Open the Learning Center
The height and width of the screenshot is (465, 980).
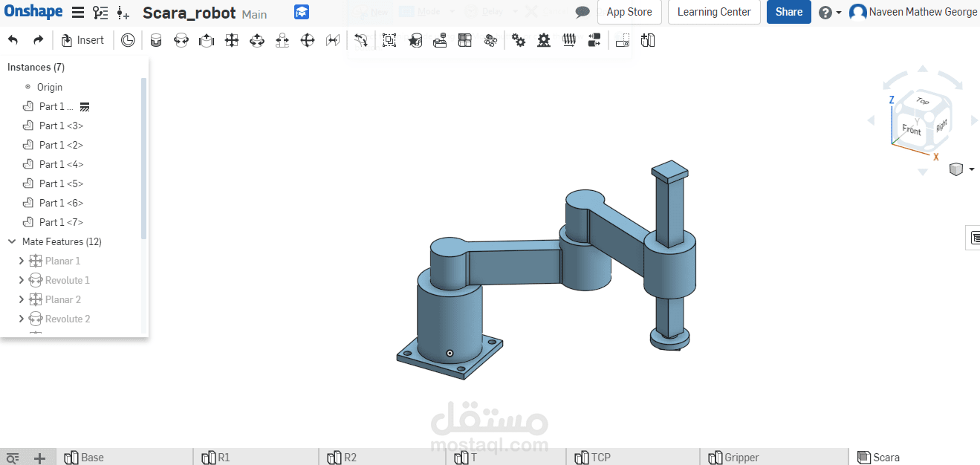coord(714,12)
